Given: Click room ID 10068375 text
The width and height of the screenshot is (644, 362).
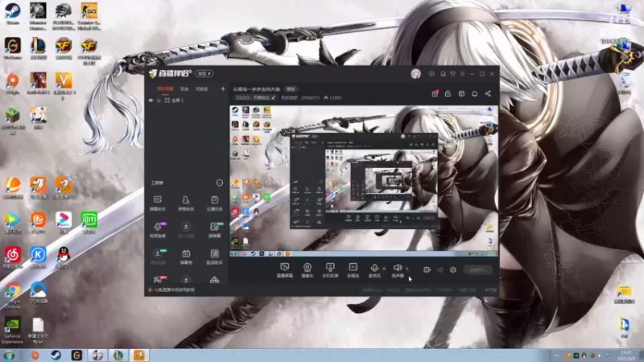Looking at the screenshot, I should (x=310, y=97).
